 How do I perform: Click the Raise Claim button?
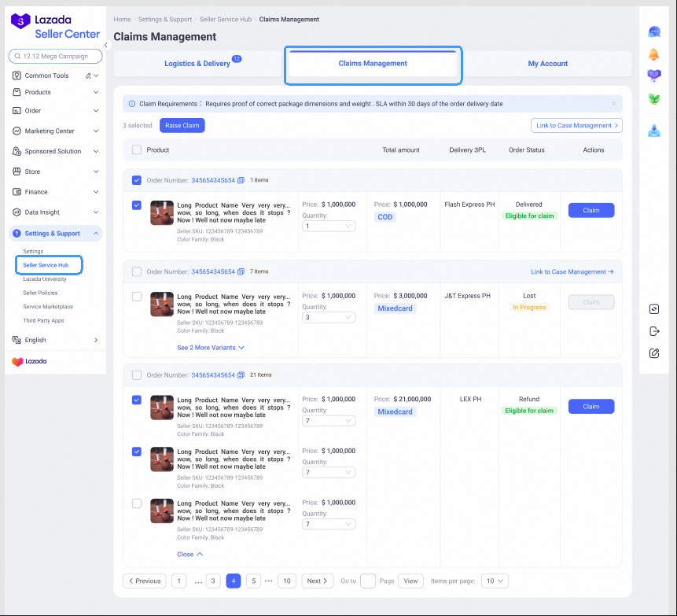pos(182,126)
